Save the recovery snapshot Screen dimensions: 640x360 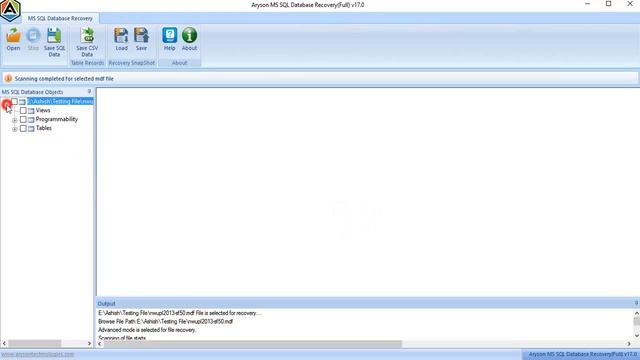pyautogui.click(x=141, y=39)
